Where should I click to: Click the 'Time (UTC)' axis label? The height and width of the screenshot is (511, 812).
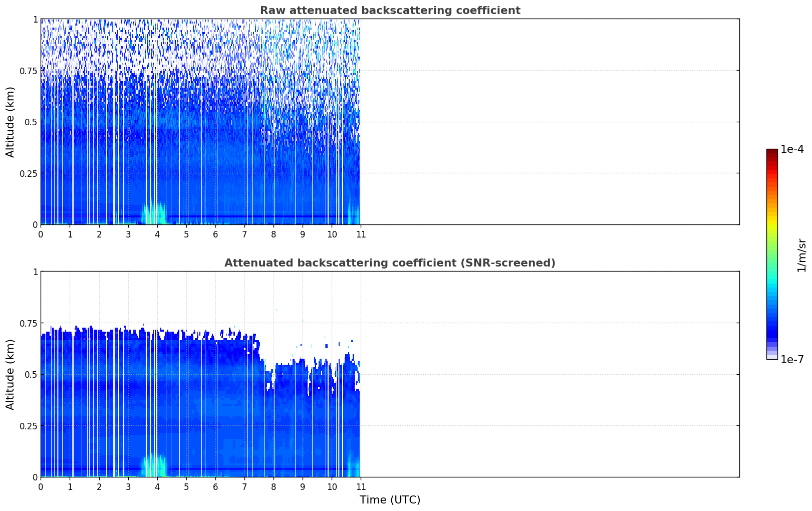click(x=390, y=500)
